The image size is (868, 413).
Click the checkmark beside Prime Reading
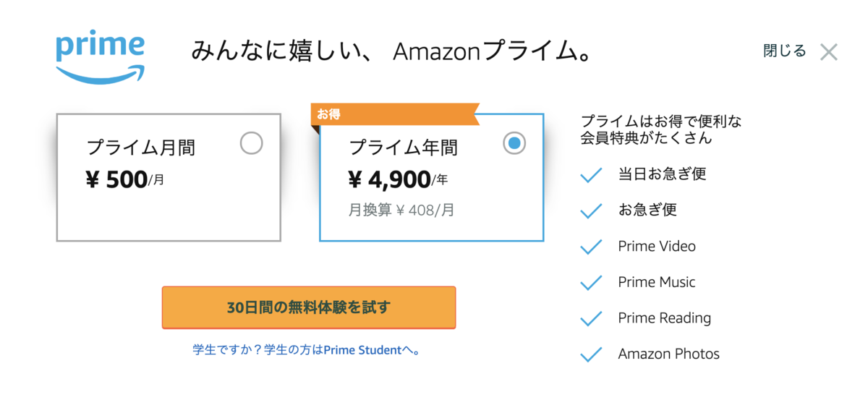[x=592, y=318]
